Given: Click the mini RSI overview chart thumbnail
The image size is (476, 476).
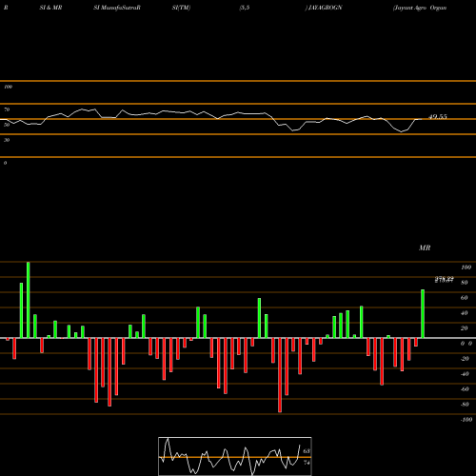Looking at the screenshot, I should pos(235,456).
